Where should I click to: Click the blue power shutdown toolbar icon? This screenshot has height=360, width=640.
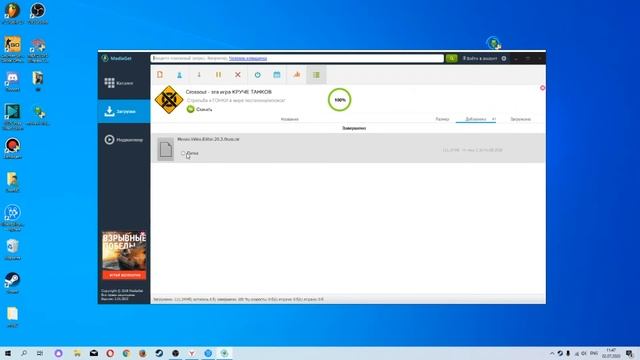[258, 75]
